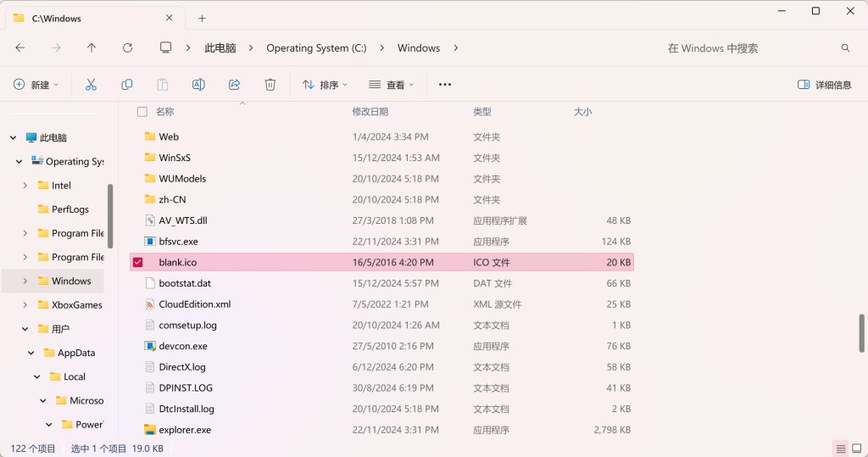Click the Share icon in the toolbar
This screenshot has height=457, width=868.
(x=234, y=85)
